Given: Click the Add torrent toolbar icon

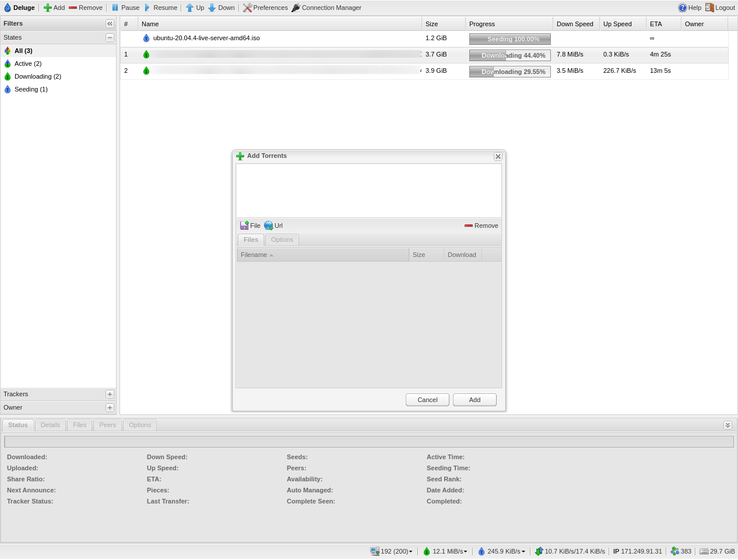Looking at the screenshot, I should pos(48,8).
